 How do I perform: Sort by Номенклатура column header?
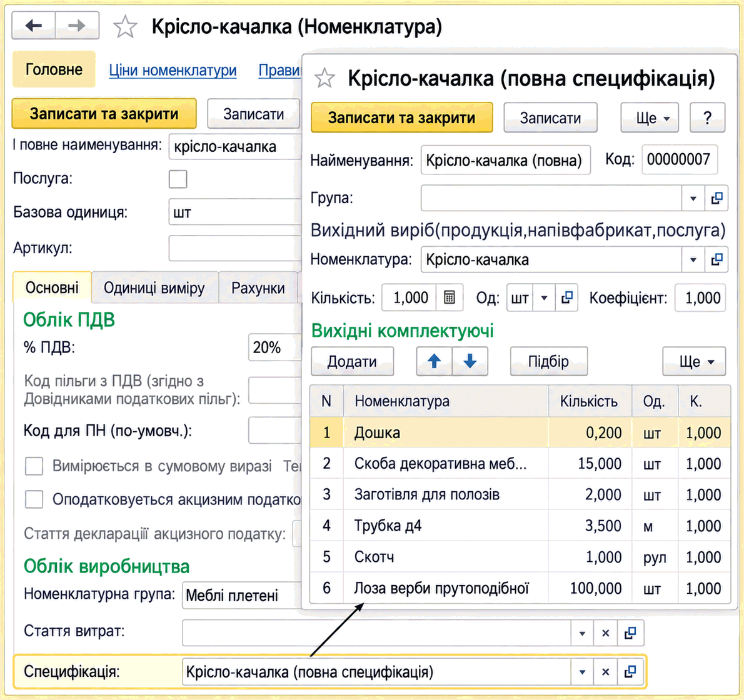coord(446,401)
